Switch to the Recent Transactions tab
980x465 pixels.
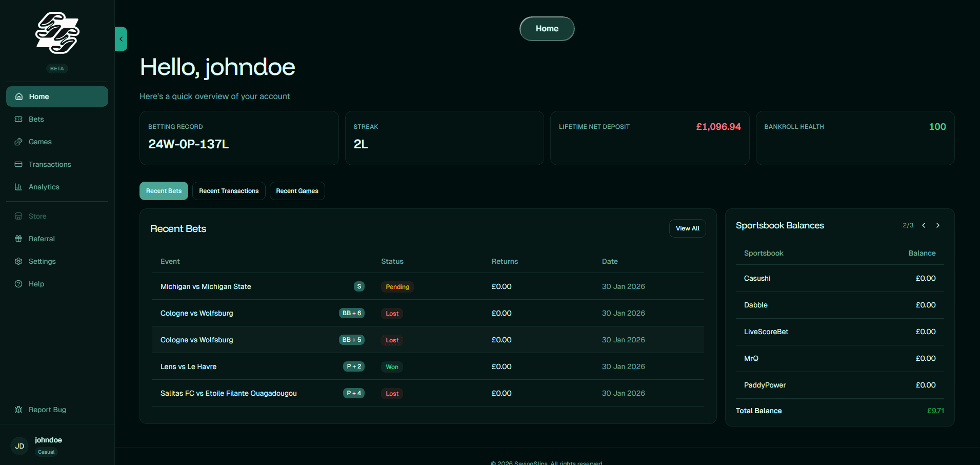[228, 190]
